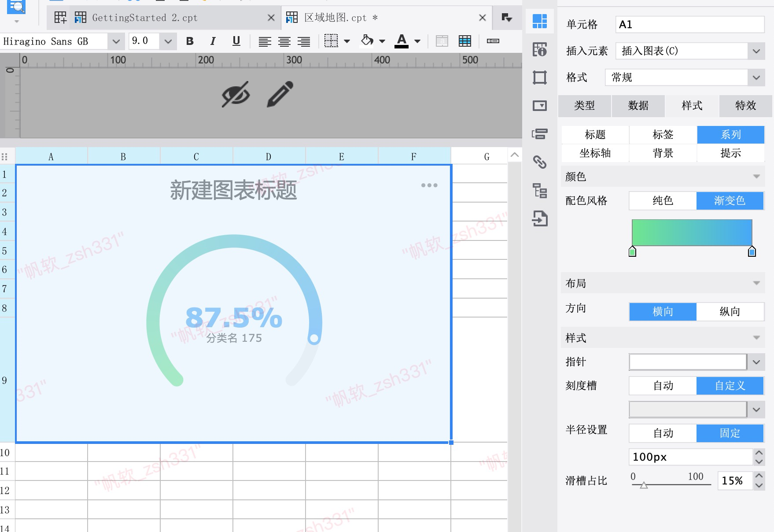Apply underline formatting icon
The width and height of the screenshot is (774, 532).
pyautogui.click(x=236, y=41)
